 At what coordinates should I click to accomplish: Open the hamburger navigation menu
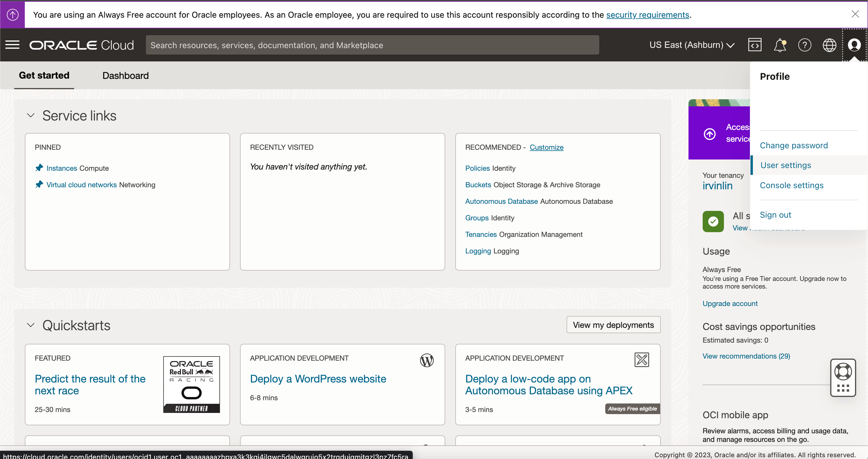tap(12, 45)
